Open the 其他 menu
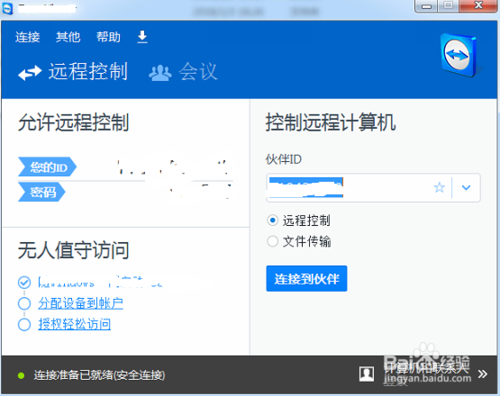This screenshot has height=396, width=500. tap(68, 37)
